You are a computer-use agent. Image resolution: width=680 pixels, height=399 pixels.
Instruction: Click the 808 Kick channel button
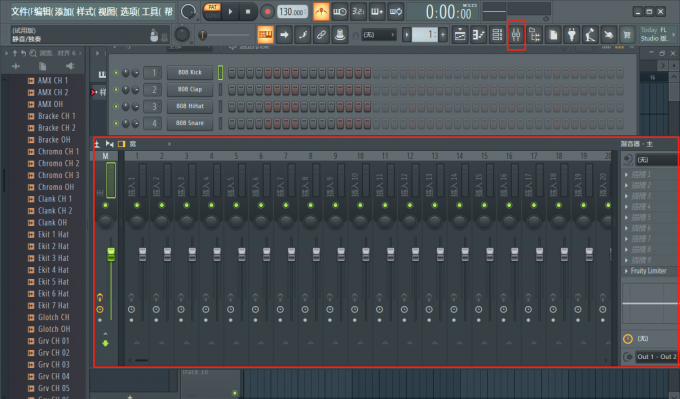(190, 72)
